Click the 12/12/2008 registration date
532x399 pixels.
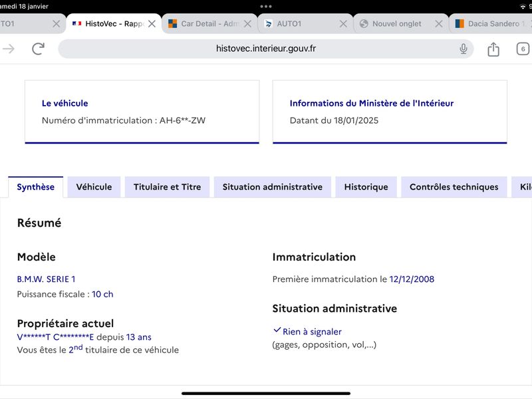tap(412, 279)
